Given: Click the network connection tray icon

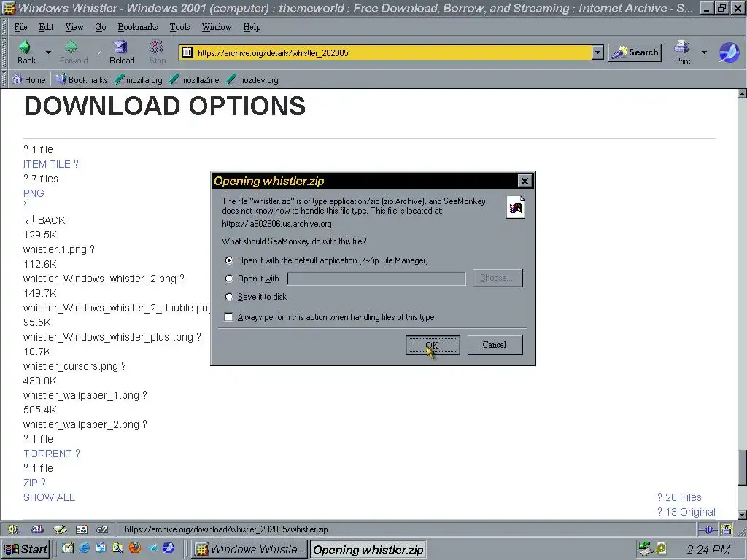Looking at the screenshot, I should pyautogui.click(x=645, y=549).
